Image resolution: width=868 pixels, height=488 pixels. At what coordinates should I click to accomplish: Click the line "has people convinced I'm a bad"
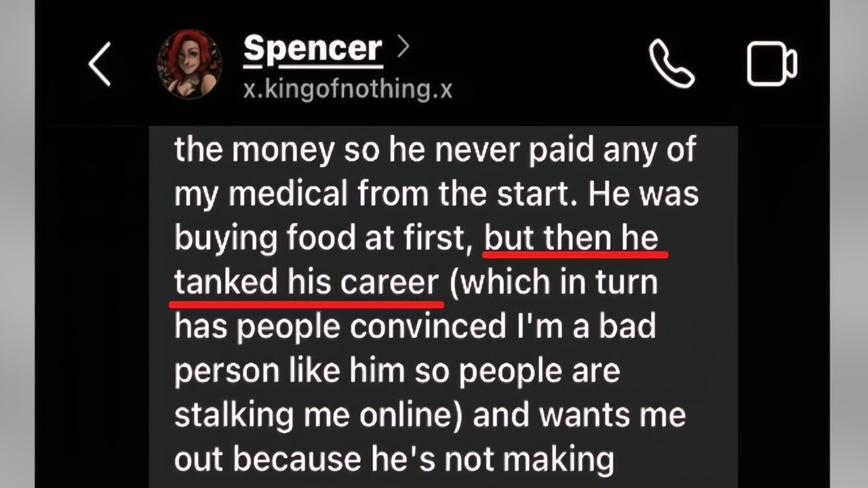point(415,327)
